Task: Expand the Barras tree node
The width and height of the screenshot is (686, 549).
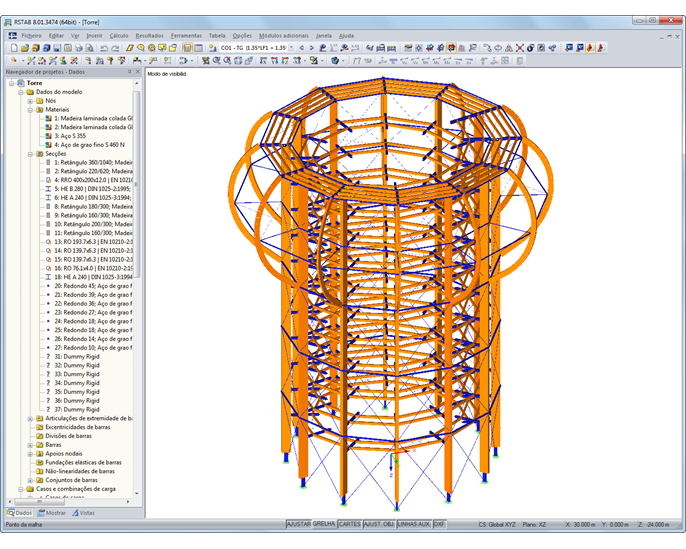Action: pyautogui.click(x=30, y=445)
